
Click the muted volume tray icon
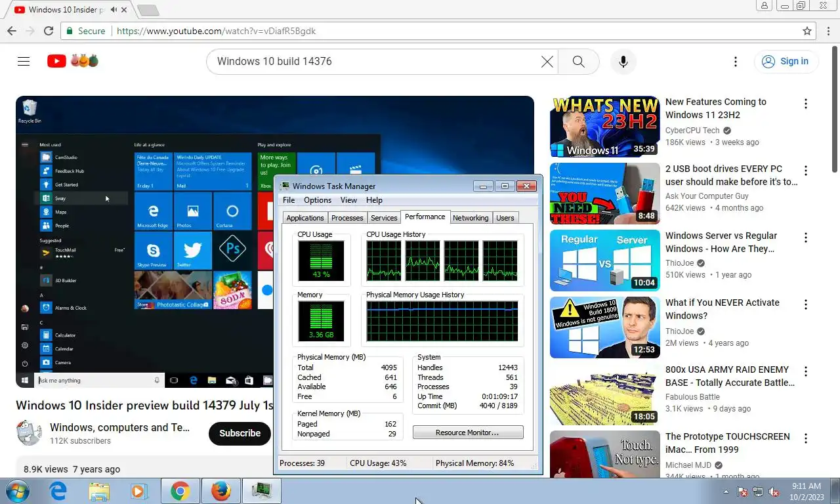pos(774,492)
